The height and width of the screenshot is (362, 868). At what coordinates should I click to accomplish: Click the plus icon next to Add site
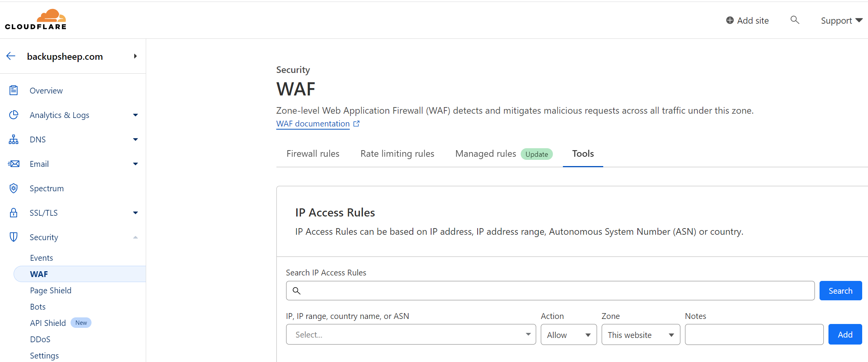730,20
